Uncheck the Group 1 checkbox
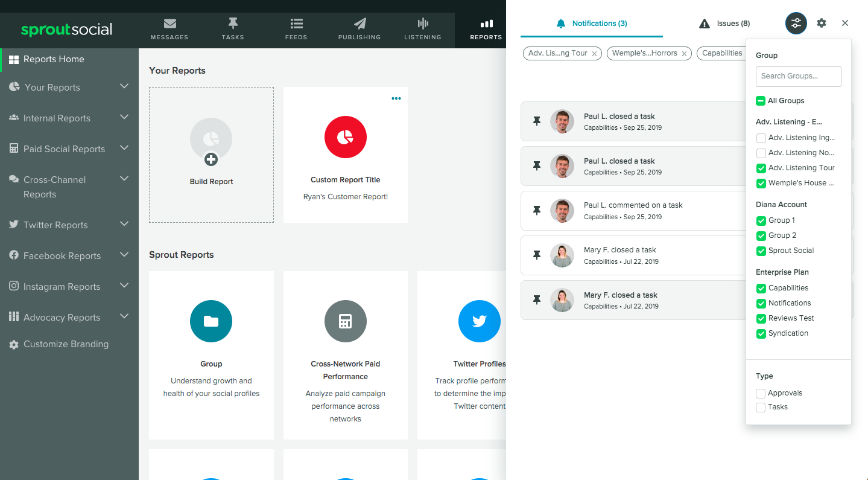 click(761, 220)
